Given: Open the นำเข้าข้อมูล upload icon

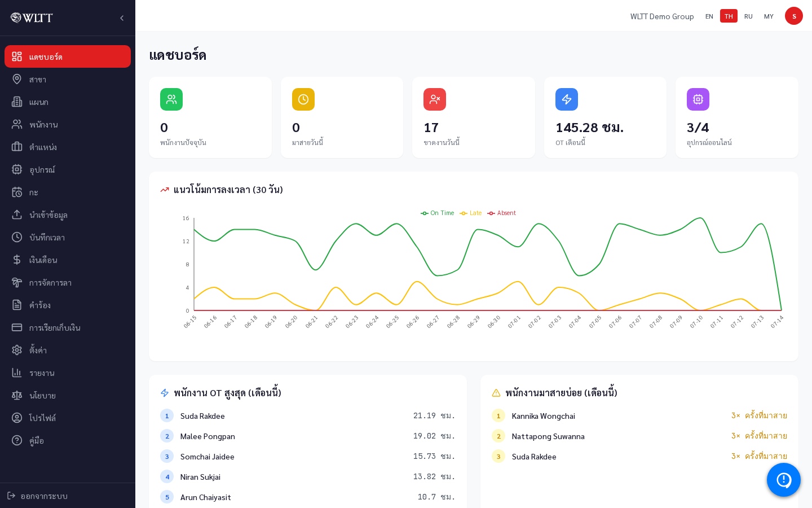Looking at the screenshot, I should [x=17, y=214].
